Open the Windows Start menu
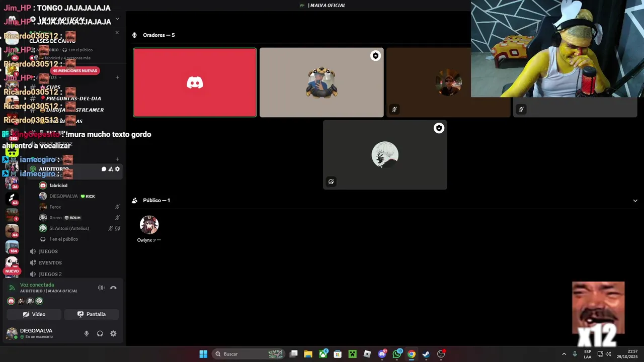The height and width of the screenshot is (362, 644). click(203, 354)
